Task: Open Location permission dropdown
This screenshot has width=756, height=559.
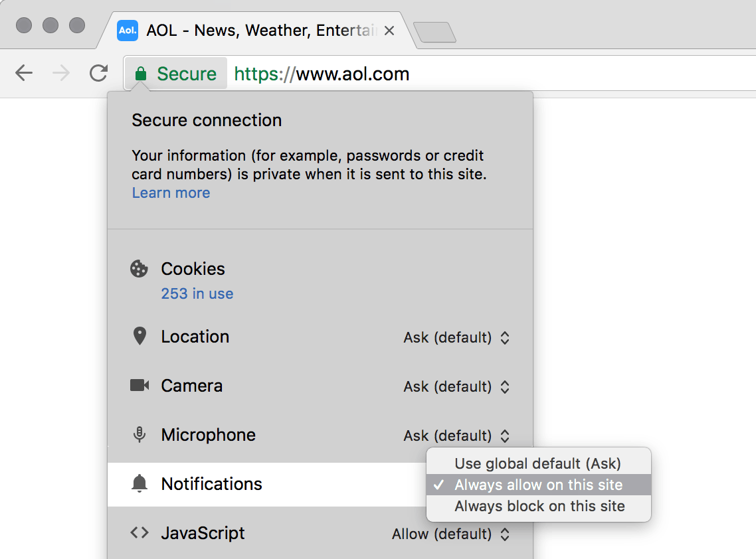Action: (456, 337)
